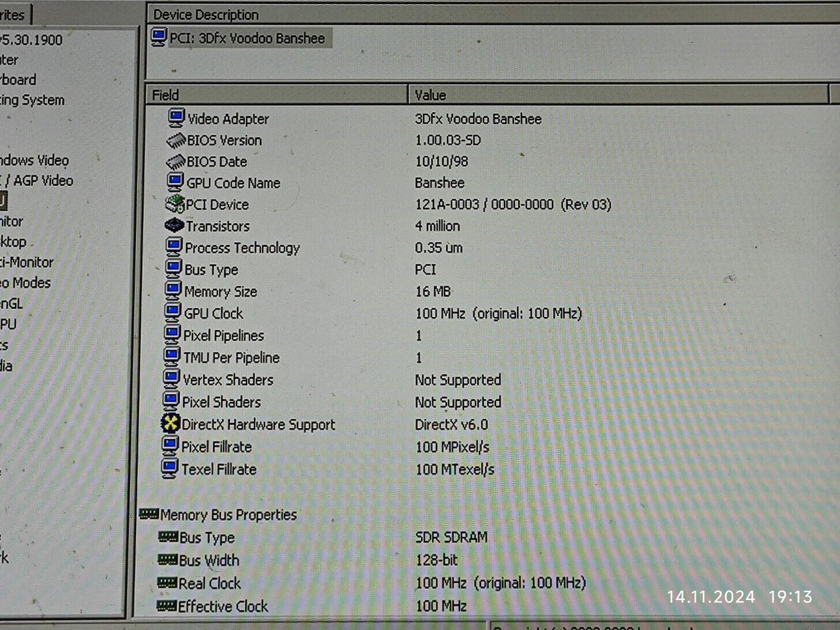
Task: Click the BIOS Date chip icon
Action: (175, 162)
